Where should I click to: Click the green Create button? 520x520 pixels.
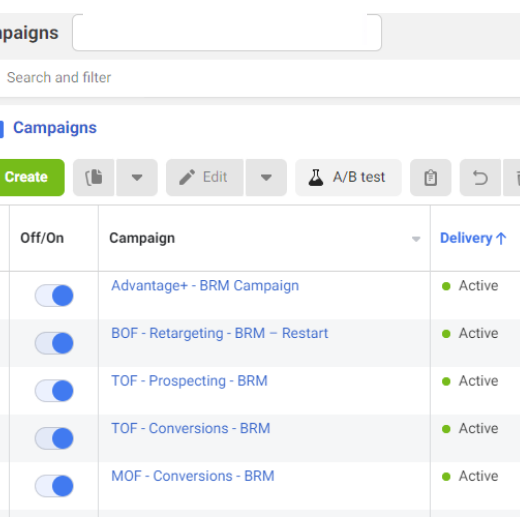click(31, 177)
